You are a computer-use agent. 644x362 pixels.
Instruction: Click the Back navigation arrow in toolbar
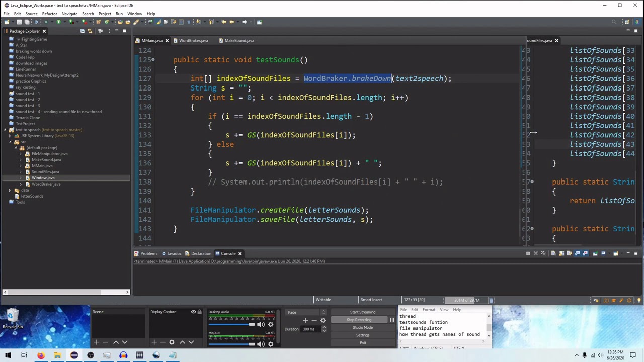231,22
